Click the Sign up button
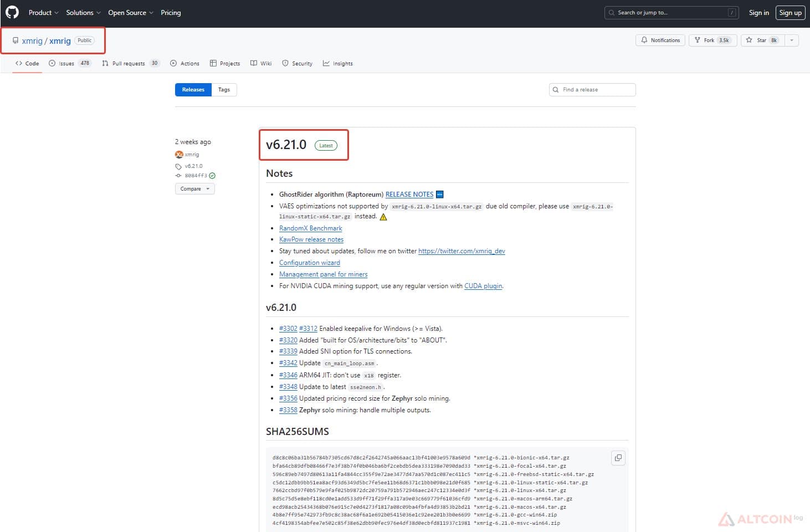 790,13
